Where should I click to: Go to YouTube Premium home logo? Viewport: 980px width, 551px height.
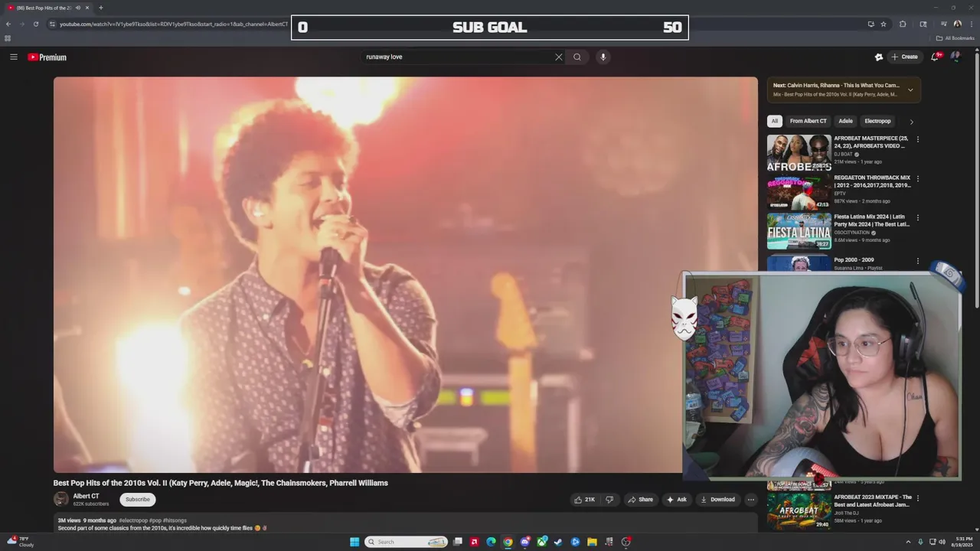(x=47, y=57)
